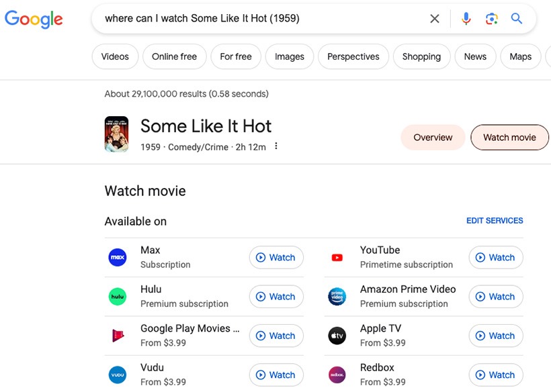Start voice search with microphone icon

[466, 19]
